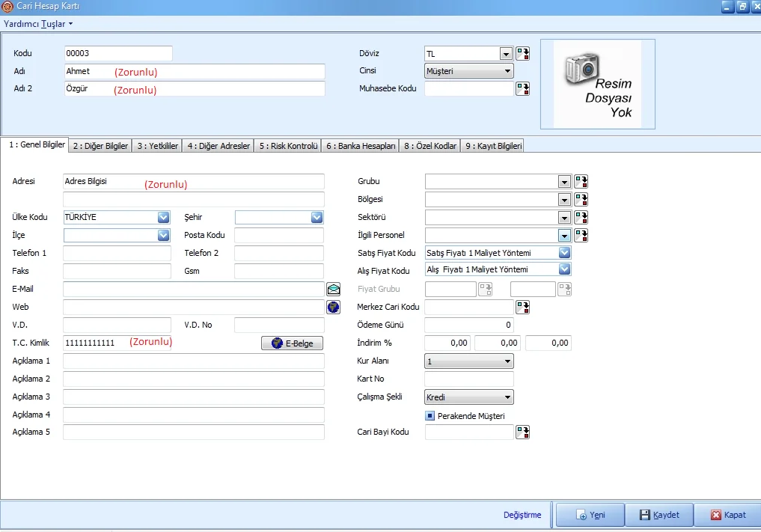761x532 pixels.
Task: Click the Cari Bayi Kodu lookup icon
Action: 522,432
